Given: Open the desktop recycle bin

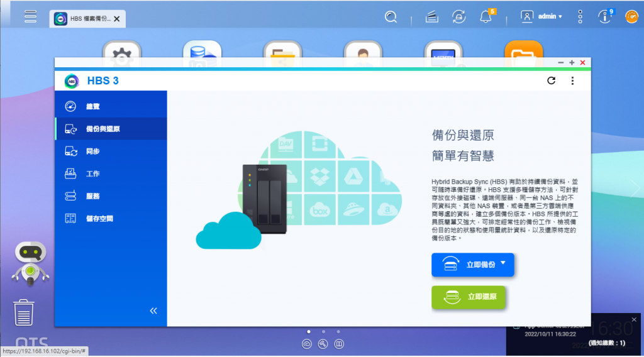Looking at the screenshot, I should tap(23, 312).
